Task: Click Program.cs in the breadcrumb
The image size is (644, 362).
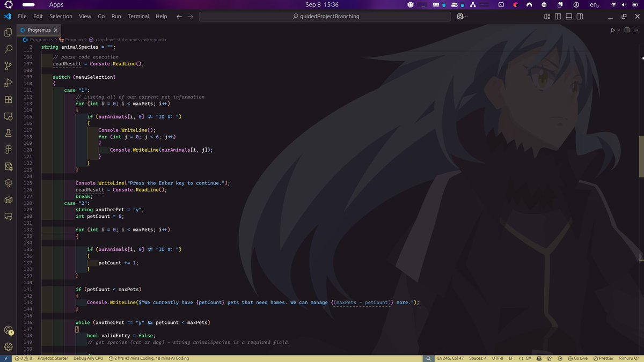Action: [x=41, y=40]
